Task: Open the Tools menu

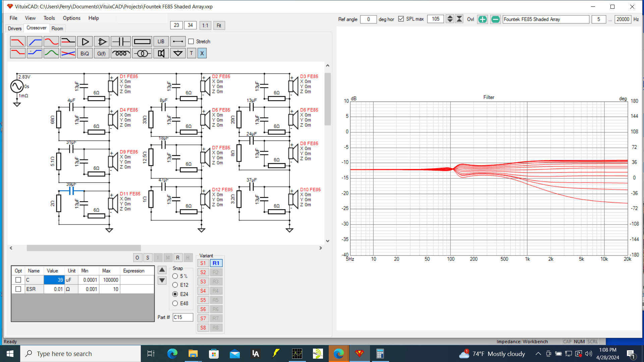Action: (49, 18)
